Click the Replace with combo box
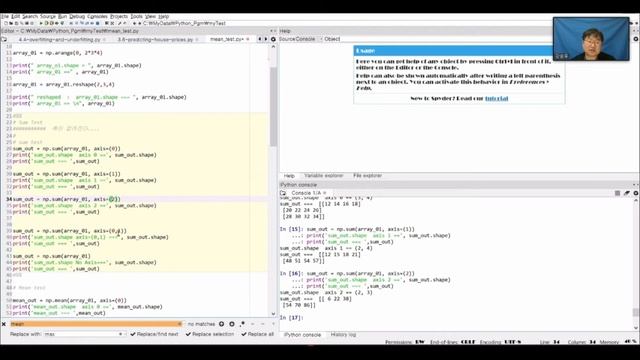 pos(84,334)
